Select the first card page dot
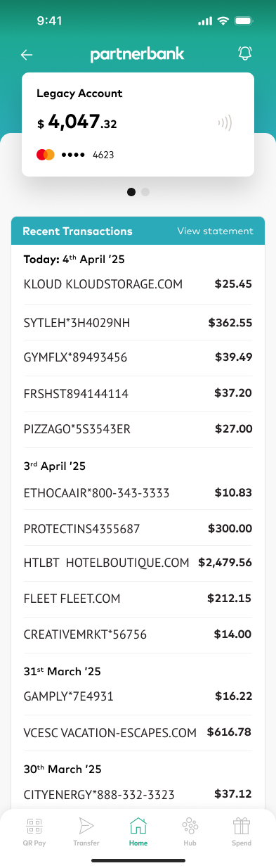276x868 pixels. [131, 191]
